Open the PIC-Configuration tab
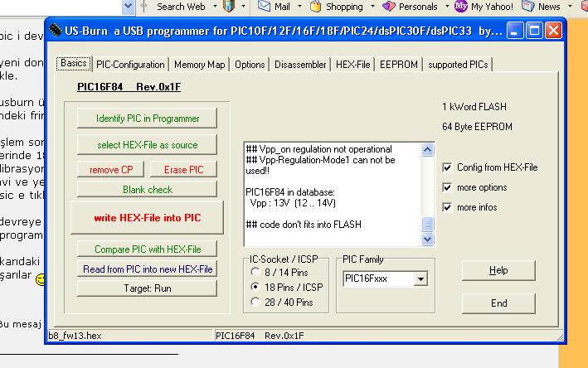Viewport: 588px width, 368px height. click(x=130, y=65)
